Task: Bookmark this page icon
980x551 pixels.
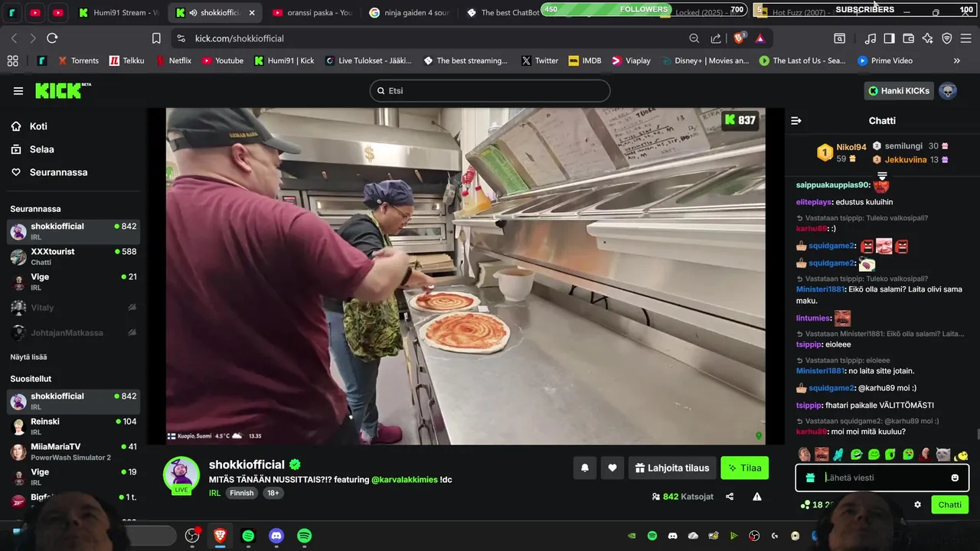Action: 156,38
